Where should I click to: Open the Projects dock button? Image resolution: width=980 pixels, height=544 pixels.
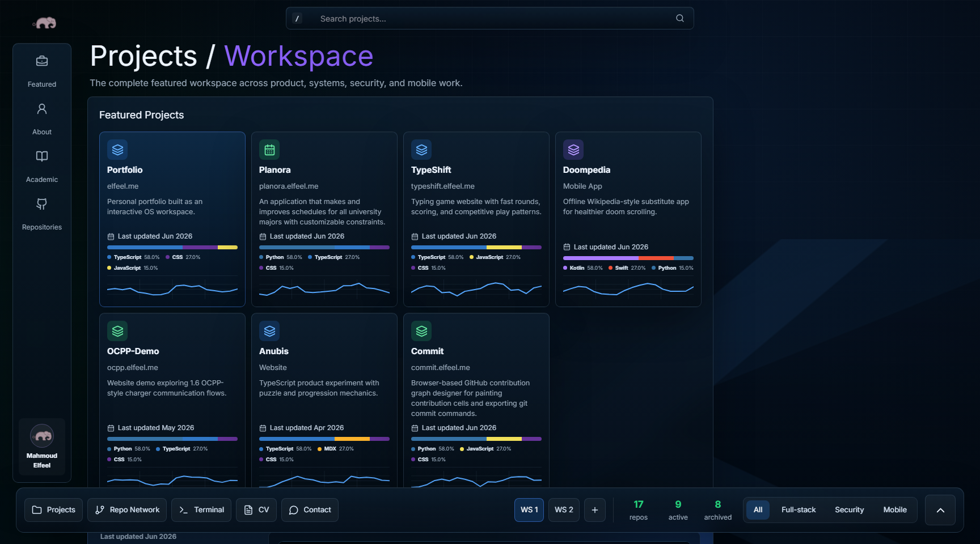[54, 510]
